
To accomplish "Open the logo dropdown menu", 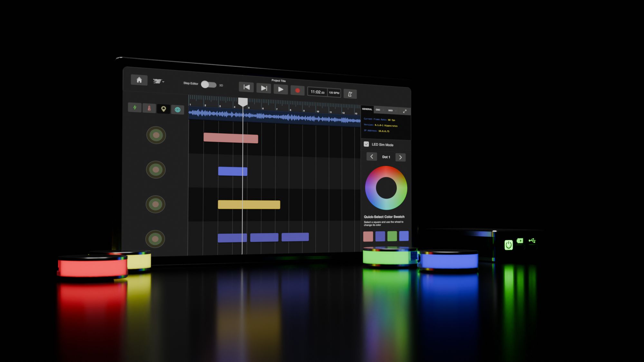I will pos(158,81).
